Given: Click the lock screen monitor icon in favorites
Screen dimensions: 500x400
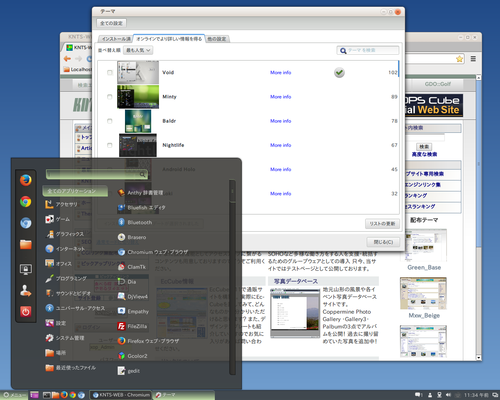Looking at the screenshot, I should point(26,269).
